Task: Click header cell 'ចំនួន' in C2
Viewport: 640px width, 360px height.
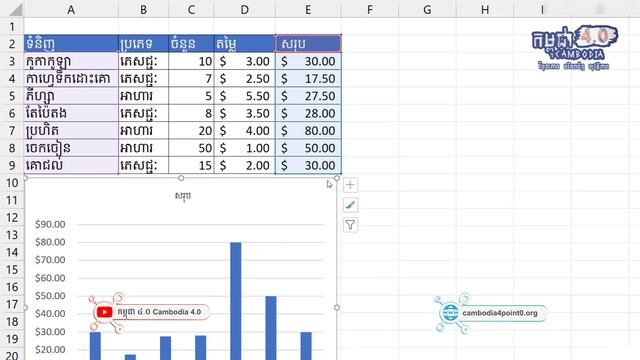Action: pos(191,44)
